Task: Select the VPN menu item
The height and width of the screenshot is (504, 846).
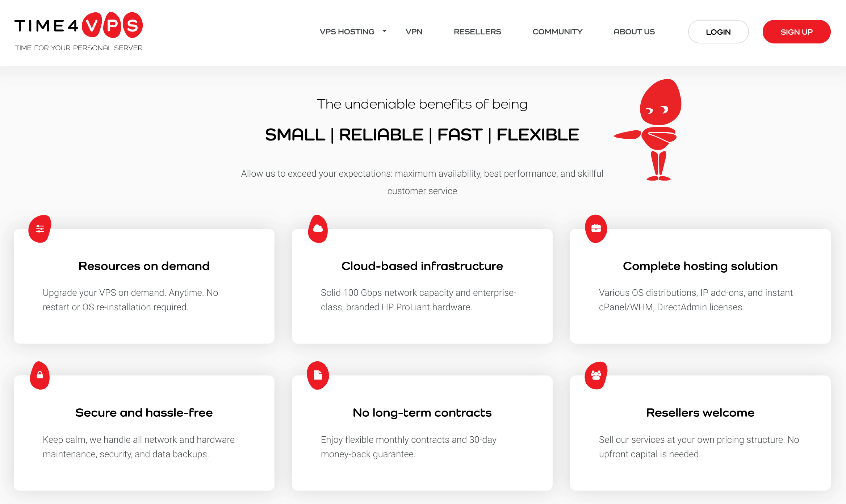Action: click(414, 31)
